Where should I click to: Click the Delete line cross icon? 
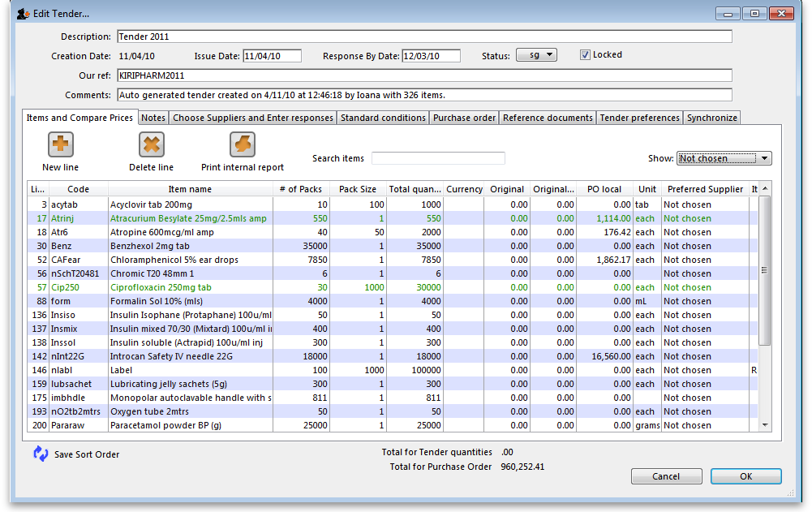tap(151, 145)
